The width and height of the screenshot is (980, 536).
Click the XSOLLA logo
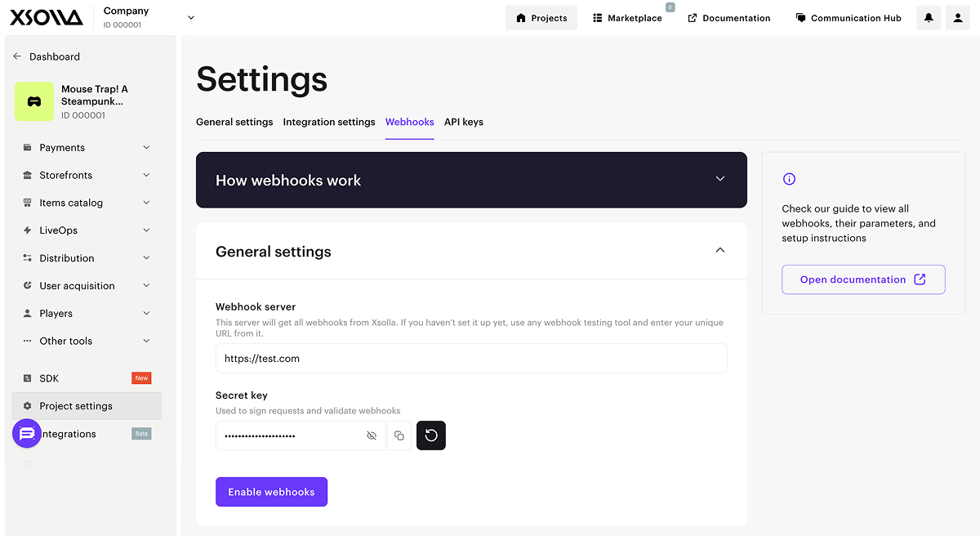[47, 17]
